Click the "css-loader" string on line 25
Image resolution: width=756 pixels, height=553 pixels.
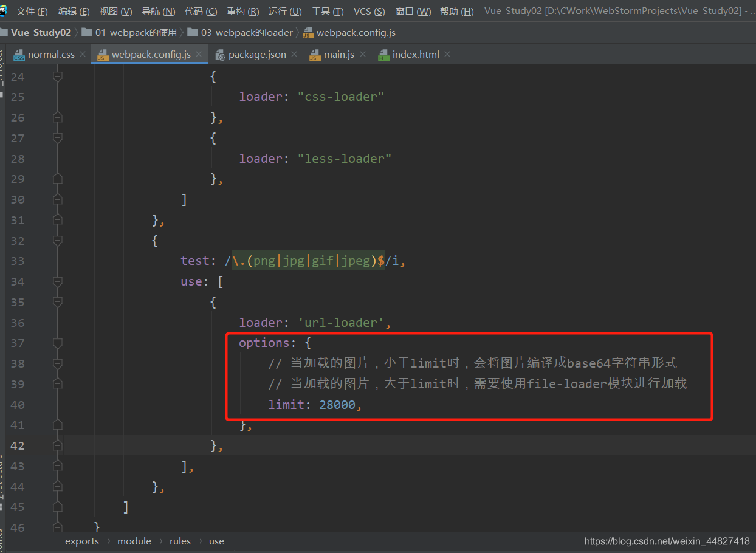click(341, 97)
